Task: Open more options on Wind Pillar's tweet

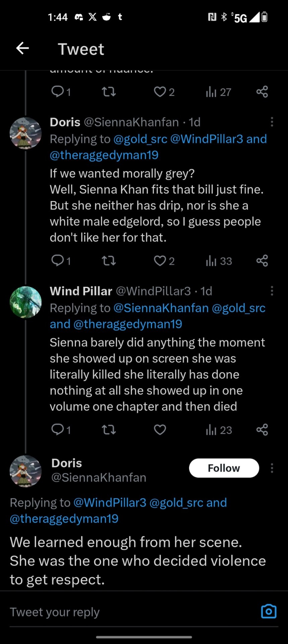Action: pyautogui.click(x=272, y=291)
